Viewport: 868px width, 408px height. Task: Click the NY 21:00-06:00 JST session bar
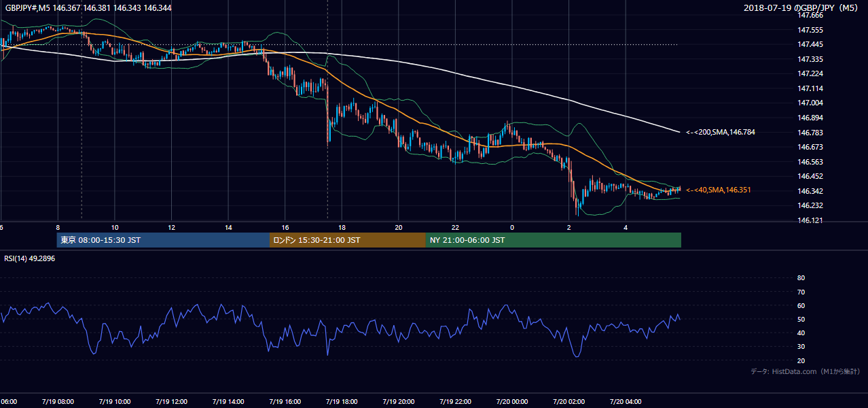(554, 240)
